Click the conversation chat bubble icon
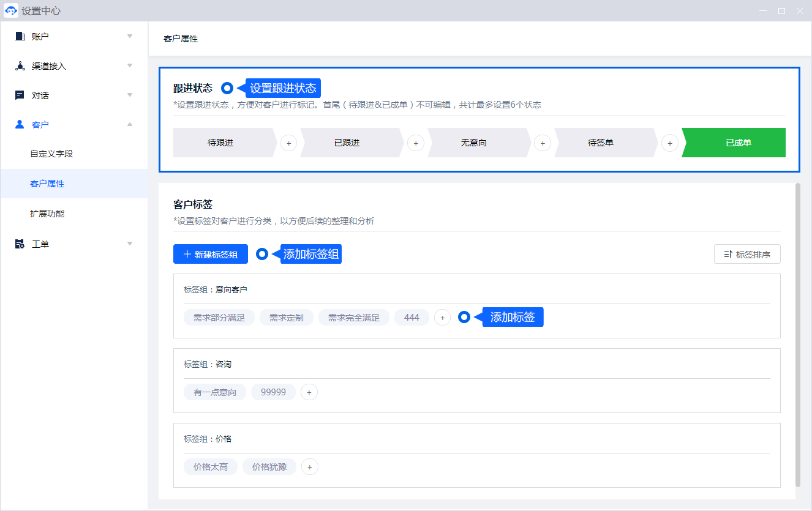 point(20,95)
